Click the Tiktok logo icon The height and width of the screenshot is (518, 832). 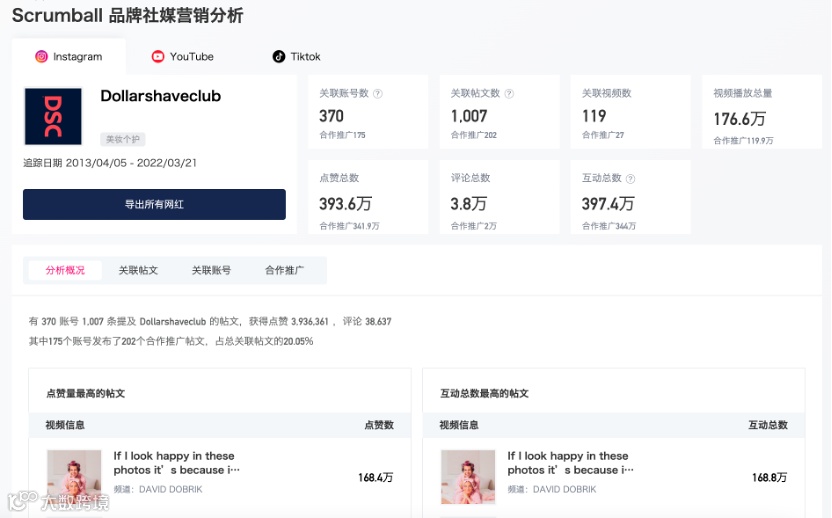pos(279,56)
